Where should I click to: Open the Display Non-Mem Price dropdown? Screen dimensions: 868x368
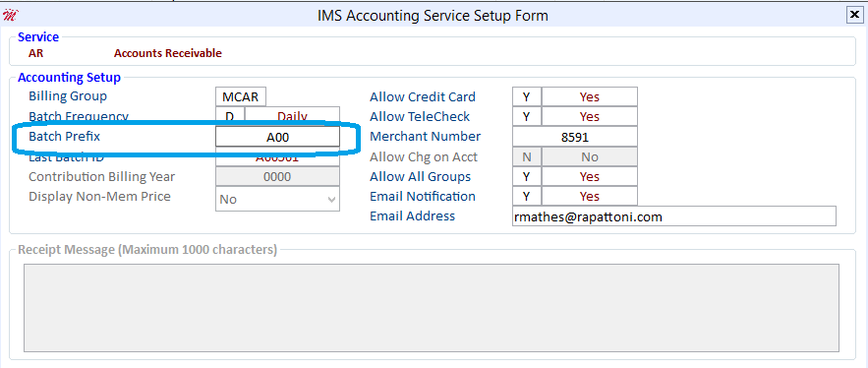click(277, 199)
